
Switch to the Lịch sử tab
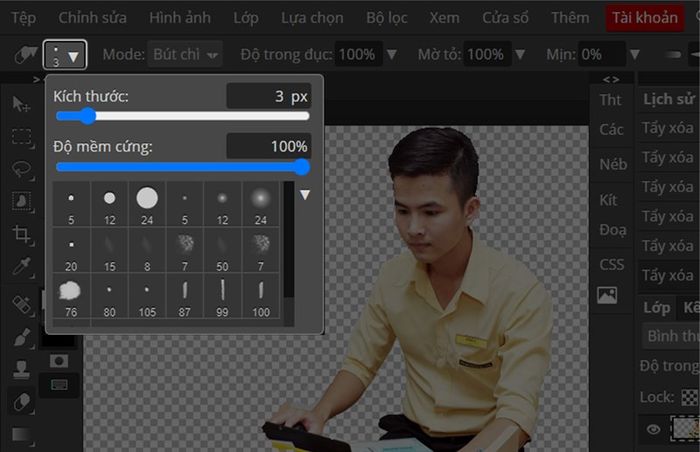(x=669, y=99)
